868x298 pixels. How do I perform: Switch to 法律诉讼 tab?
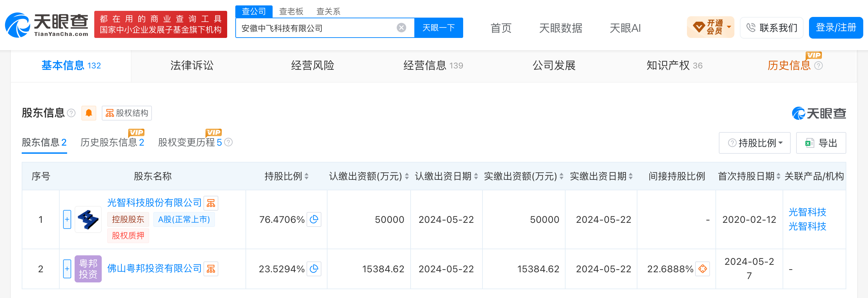pos(192,66)
